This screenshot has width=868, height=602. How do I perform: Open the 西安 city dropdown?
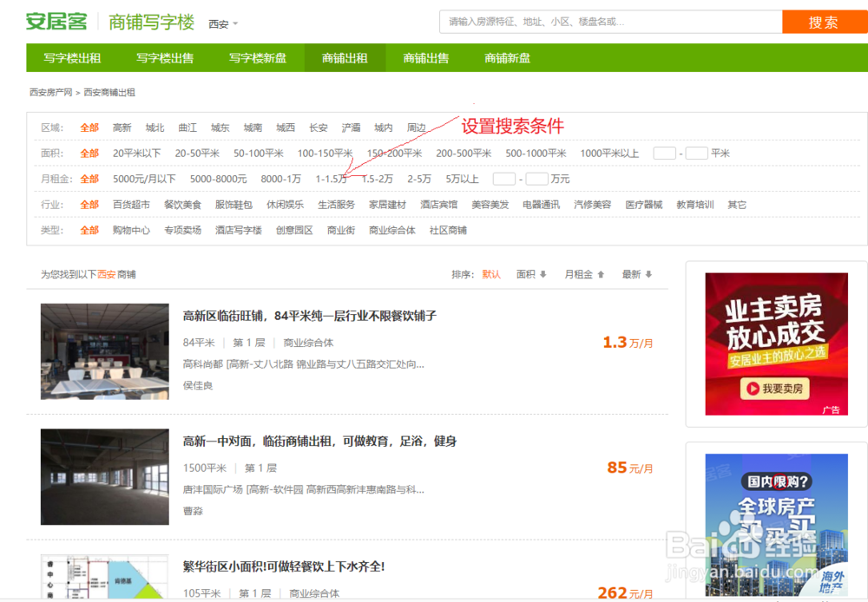pyautogui.click(x=223, y=23)
